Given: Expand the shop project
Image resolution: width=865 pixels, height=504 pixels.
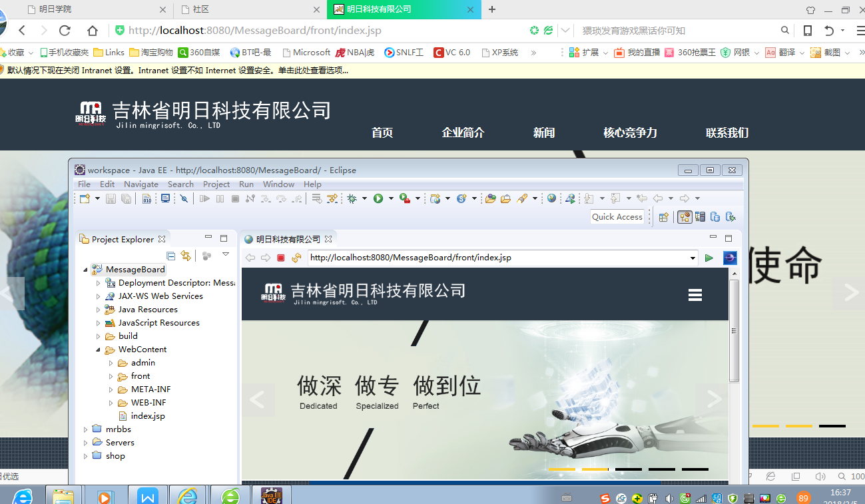Looking at the screenshot, I should pos(85,456).
